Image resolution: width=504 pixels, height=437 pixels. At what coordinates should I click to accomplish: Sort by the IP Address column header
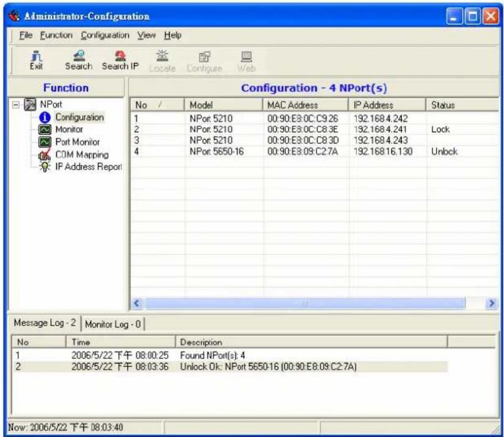pyautogui.click(x=387, y=105)
